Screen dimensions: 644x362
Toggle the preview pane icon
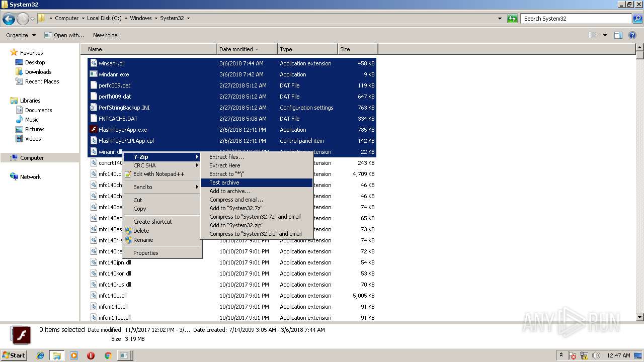click(x=618, y=35)
